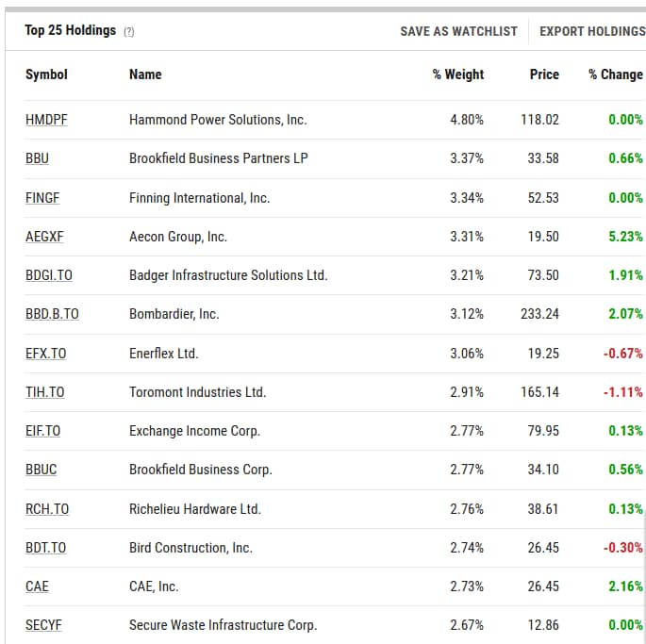Image resolution: width=646 pixels, height=644 pixels.
Task: Open the TIH.TO ticker link
Action: pos(44,392)
